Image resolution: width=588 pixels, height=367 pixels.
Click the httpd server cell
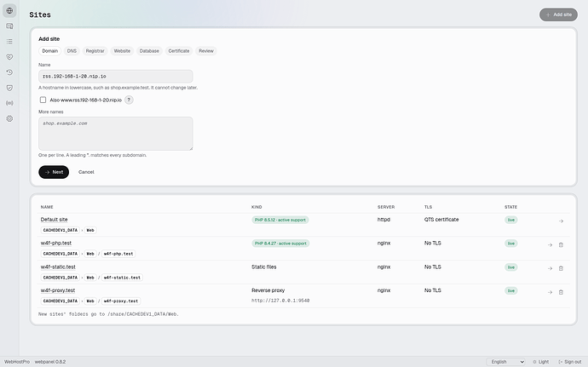click(383, 220)
